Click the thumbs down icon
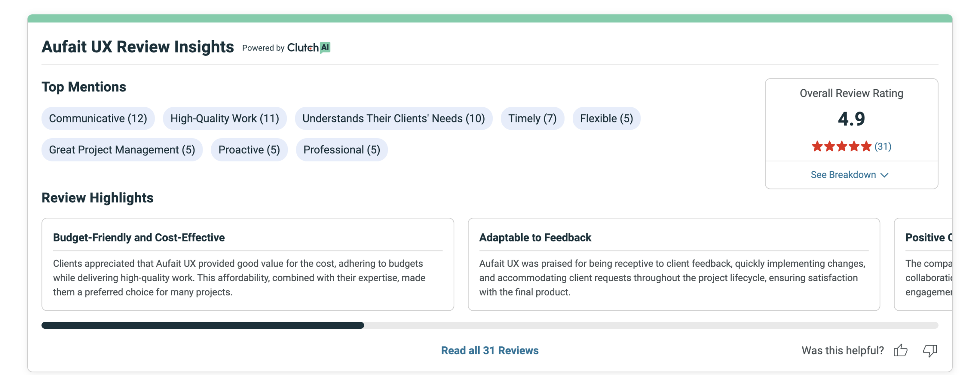The image size is (980, 375). pos(929,350)
